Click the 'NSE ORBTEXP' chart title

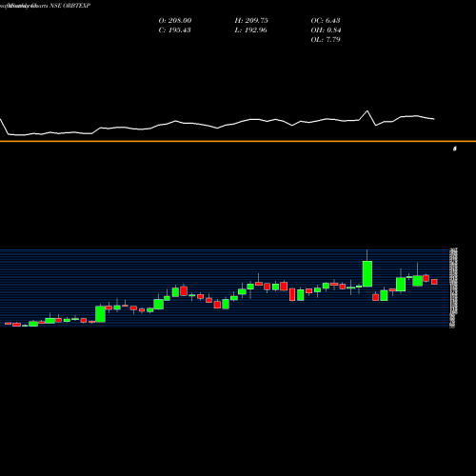pos(69,6)
